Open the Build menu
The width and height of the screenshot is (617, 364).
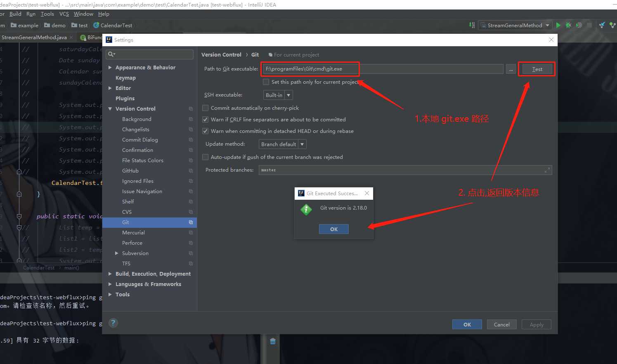(15, 14)
